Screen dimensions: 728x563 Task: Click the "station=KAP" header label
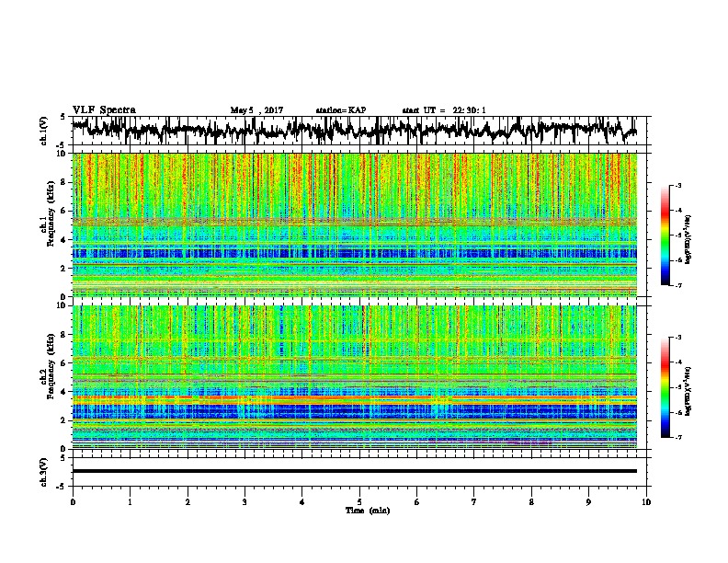[x=341, y=110]
